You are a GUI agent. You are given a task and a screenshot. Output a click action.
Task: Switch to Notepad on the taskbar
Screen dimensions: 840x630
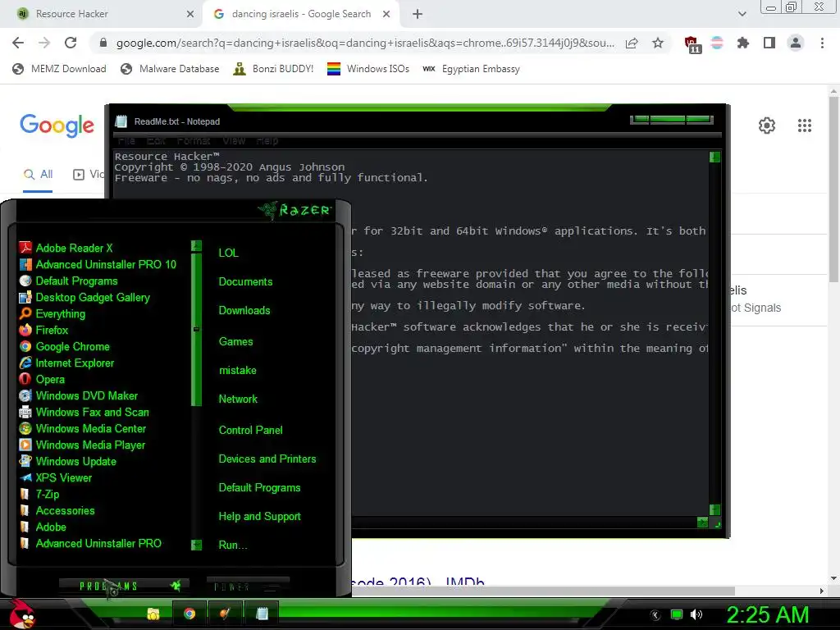[x=262, y=614]
